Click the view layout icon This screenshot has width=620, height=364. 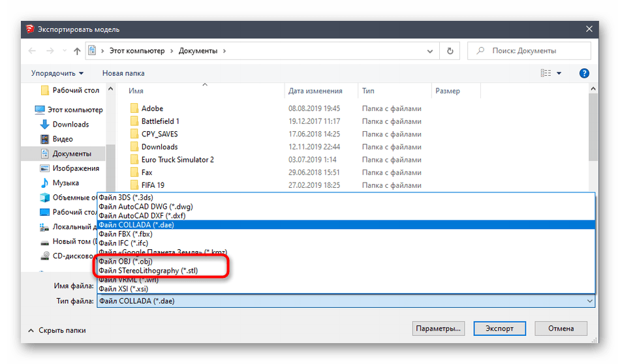pyautogui.click(x=545, y=73)
